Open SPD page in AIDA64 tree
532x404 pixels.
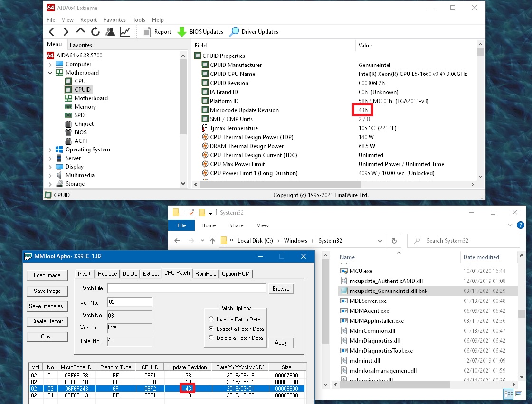[79, 115]
